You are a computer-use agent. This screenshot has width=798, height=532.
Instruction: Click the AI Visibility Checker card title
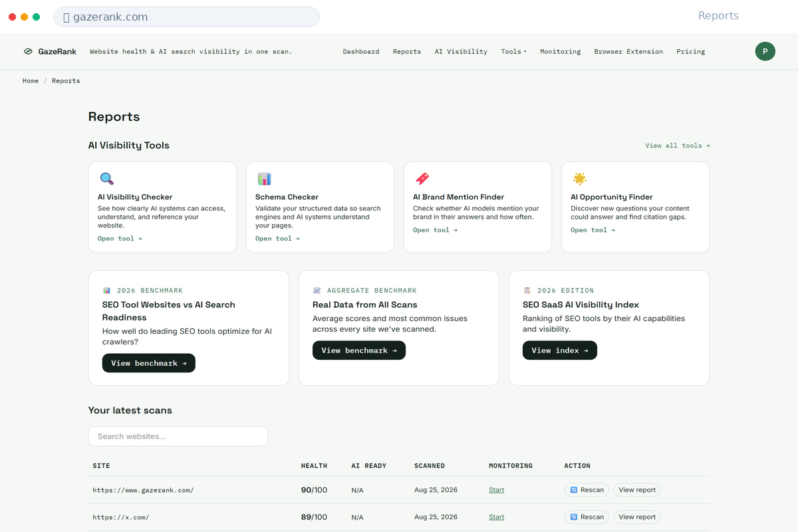pos(135,197)
